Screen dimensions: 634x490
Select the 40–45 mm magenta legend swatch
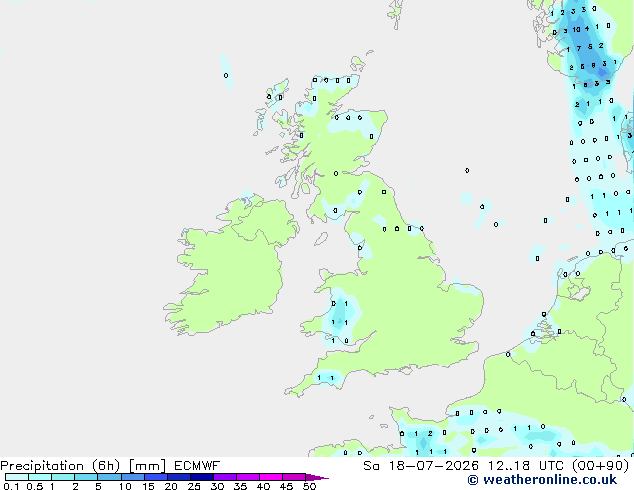point(271,477)
